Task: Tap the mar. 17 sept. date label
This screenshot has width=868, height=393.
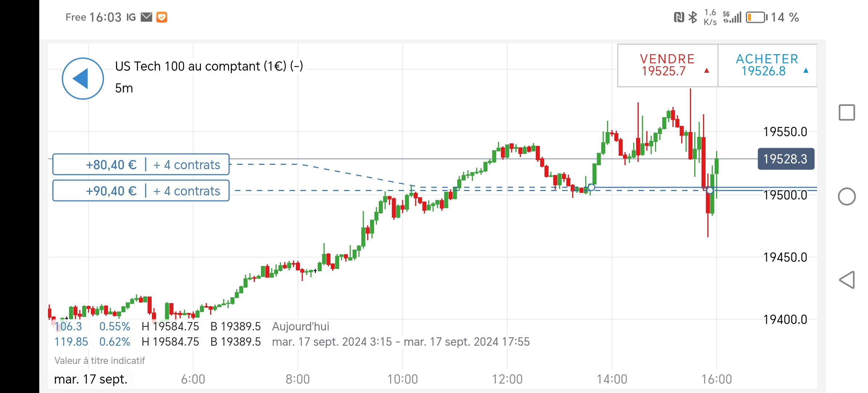Action: [91, 379]
